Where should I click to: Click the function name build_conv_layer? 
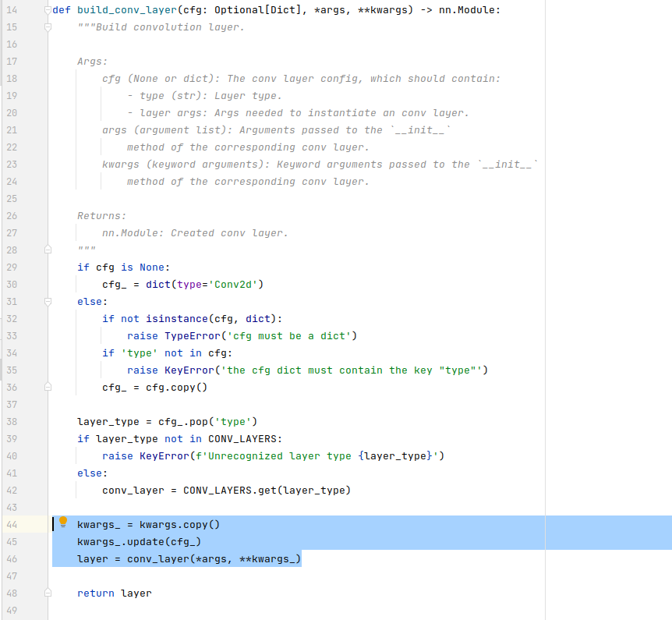[127, 10]
